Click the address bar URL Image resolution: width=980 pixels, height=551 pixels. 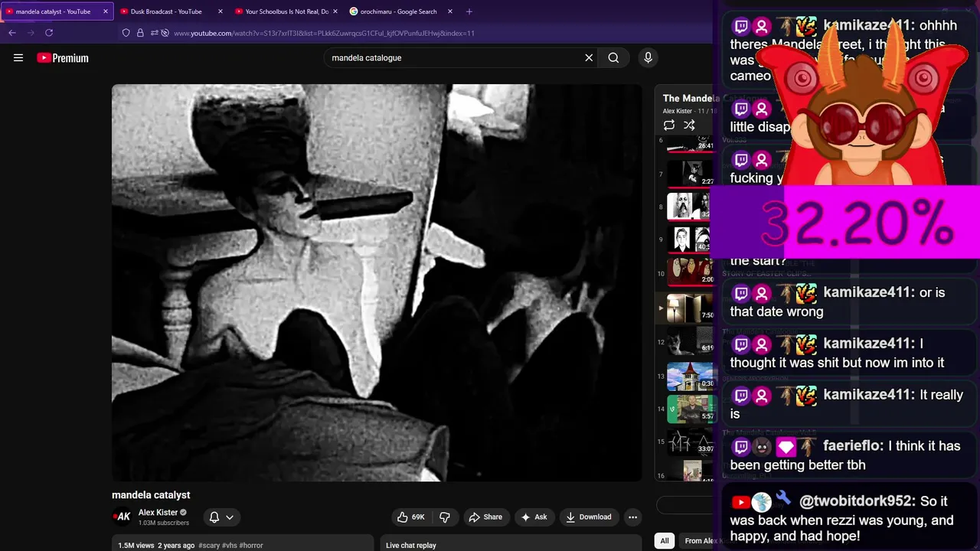point(324,33)
